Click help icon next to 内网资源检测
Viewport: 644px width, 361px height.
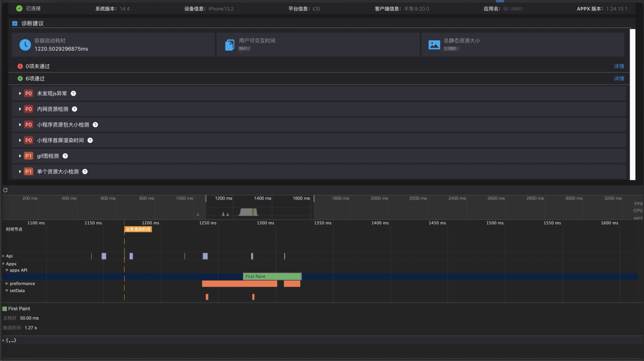coord(74,109)
